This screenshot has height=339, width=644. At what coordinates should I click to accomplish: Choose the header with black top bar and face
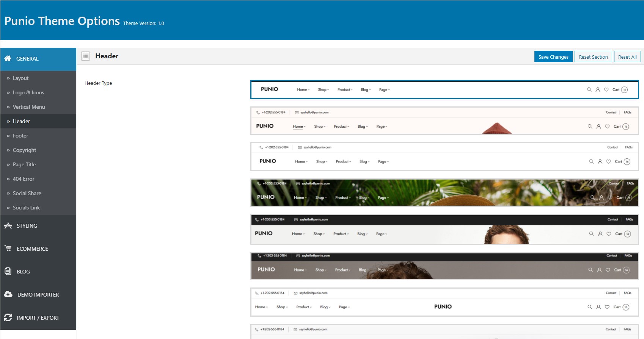click(445, 230)
